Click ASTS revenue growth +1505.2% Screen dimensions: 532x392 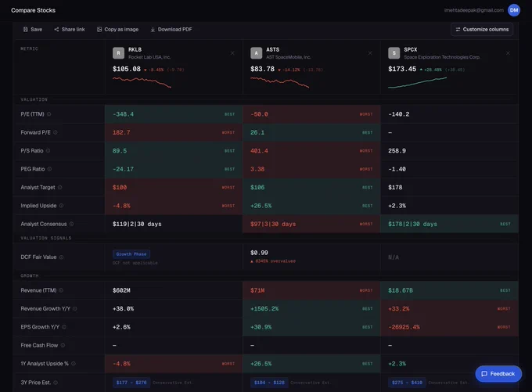coord(264,309)
